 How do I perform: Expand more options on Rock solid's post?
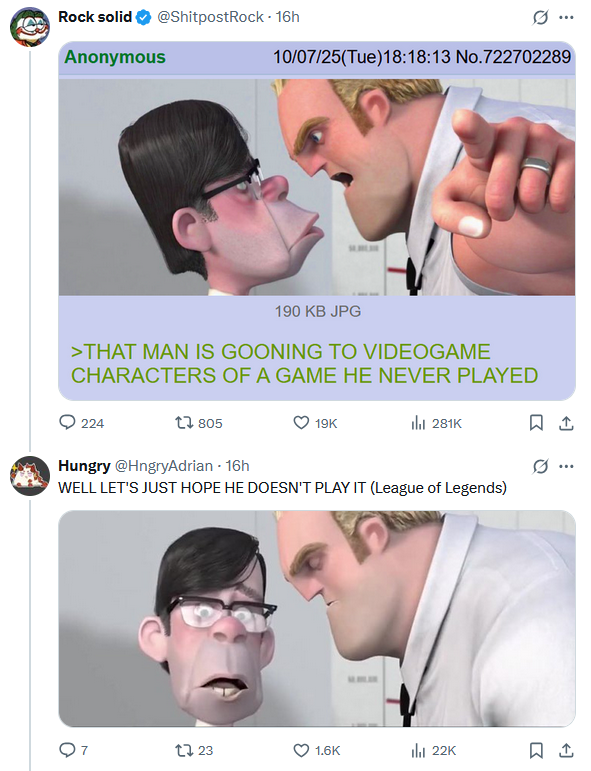[x=566, y=18]
